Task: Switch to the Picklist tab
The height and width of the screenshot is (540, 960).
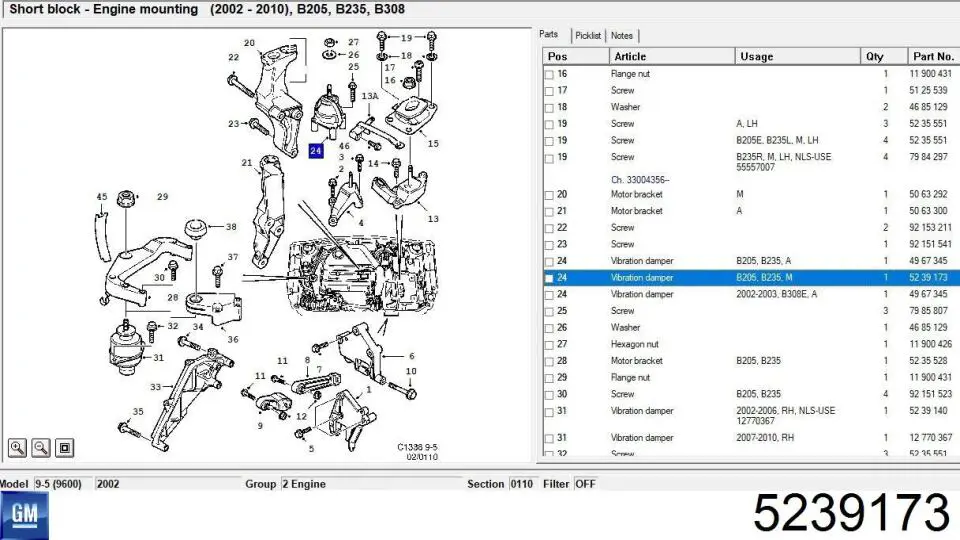Action: click(588, 36)
